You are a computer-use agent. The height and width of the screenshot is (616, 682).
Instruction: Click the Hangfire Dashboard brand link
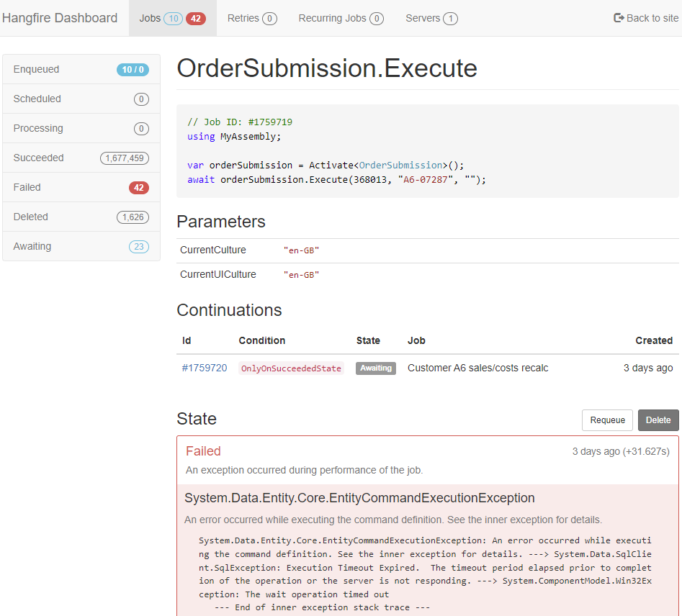click(x=60, y=18)
